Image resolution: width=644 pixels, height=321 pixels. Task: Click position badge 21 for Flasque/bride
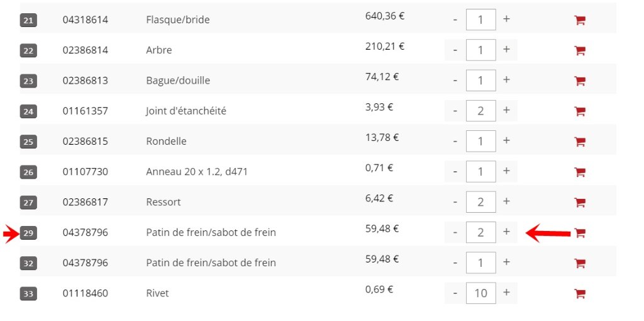[x=28, y=21]
